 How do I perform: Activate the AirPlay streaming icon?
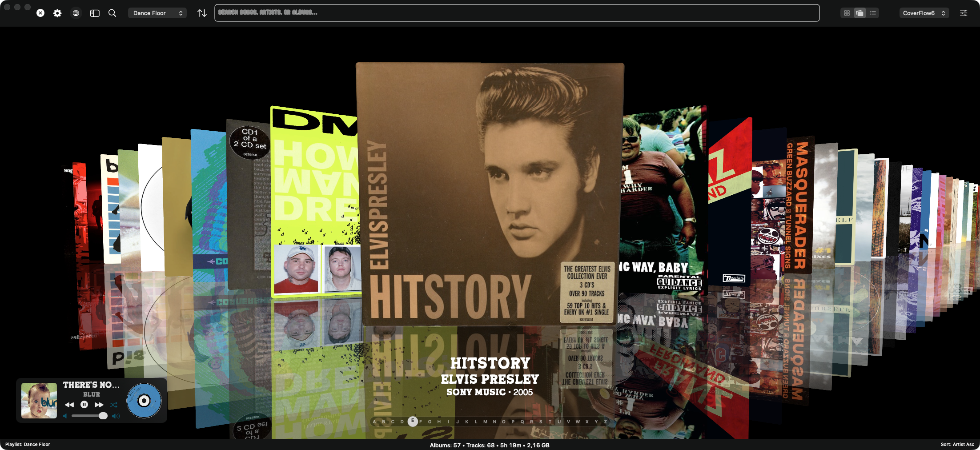[x=76, y=13]
